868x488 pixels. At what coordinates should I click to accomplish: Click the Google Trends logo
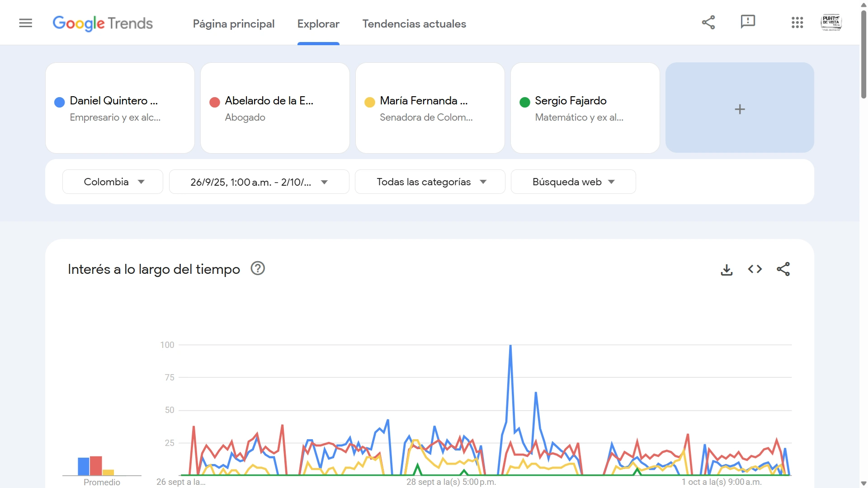click(x=103, y=23)
